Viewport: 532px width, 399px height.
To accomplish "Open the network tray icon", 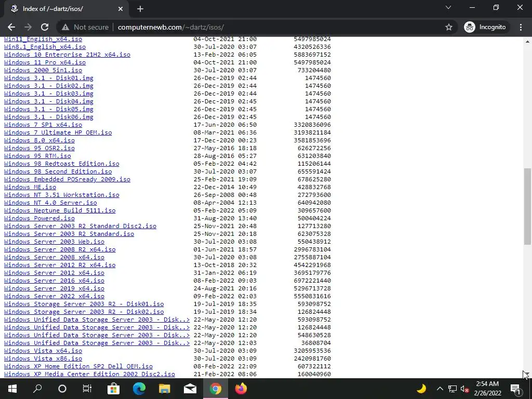I will (453, 389).
